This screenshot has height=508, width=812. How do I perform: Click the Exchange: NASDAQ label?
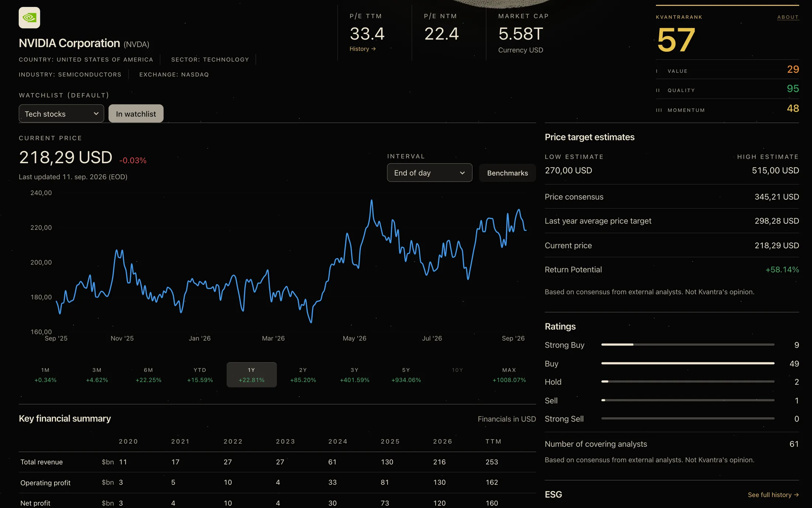[x=174, y=75]
